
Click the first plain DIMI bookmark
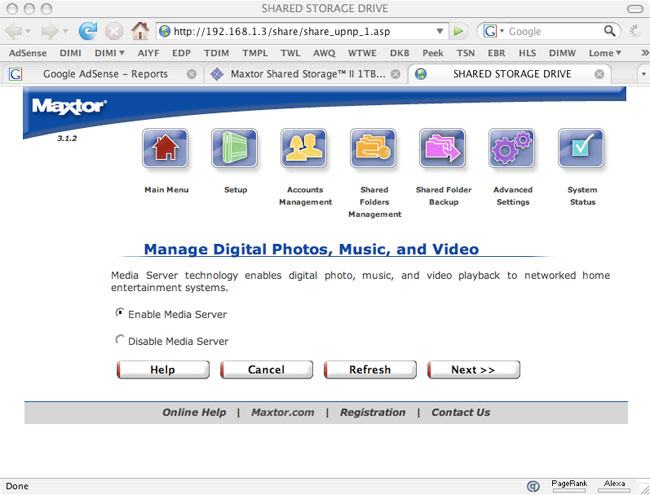(x=70, y=53)
